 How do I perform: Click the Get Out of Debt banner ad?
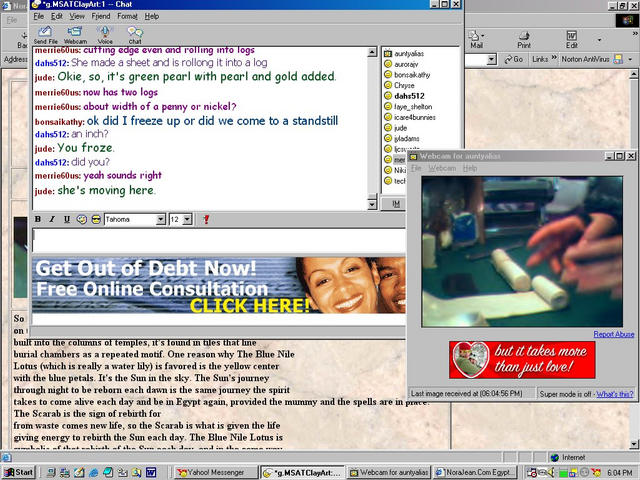(x=219, y=285)
